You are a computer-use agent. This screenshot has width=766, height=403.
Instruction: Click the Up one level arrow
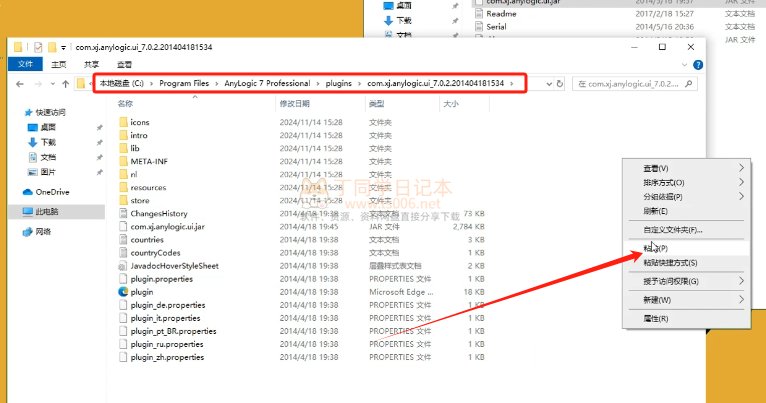(66, 84)
